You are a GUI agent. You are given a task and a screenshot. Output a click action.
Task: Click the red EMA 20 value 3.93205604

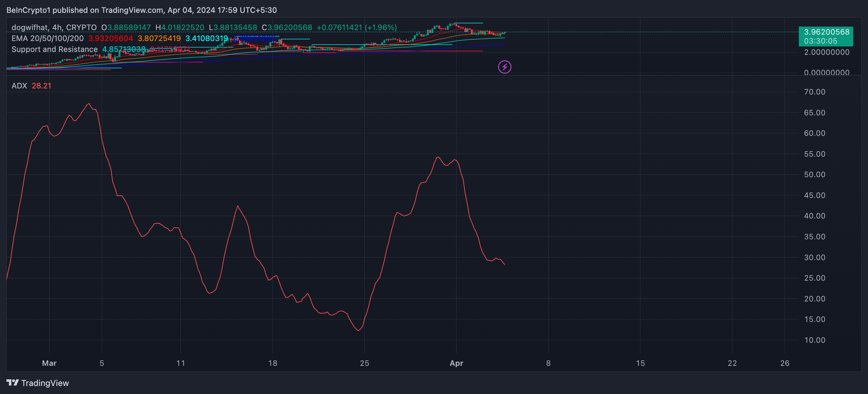[111, 38]
